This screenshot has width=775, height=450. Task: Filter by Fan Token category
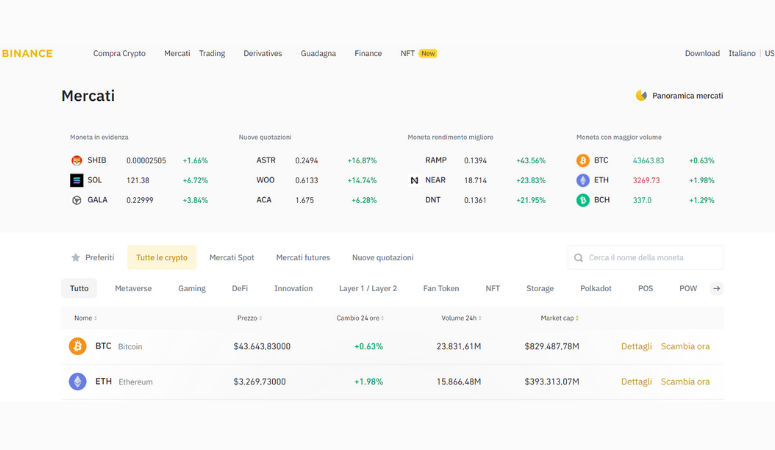pyautogui.click(x=441, y=288)
